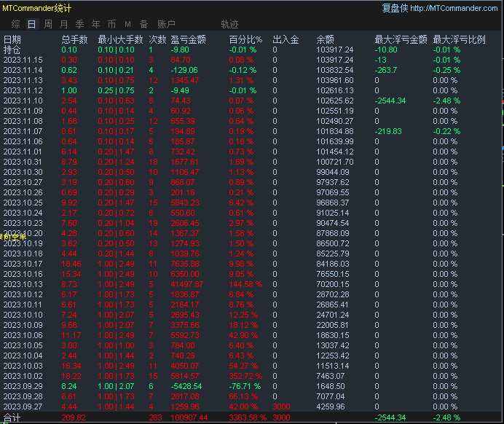Viewport: 504px width, 424px height.
Task: Click the 余额 column header
Action: [x=326, y=39]
